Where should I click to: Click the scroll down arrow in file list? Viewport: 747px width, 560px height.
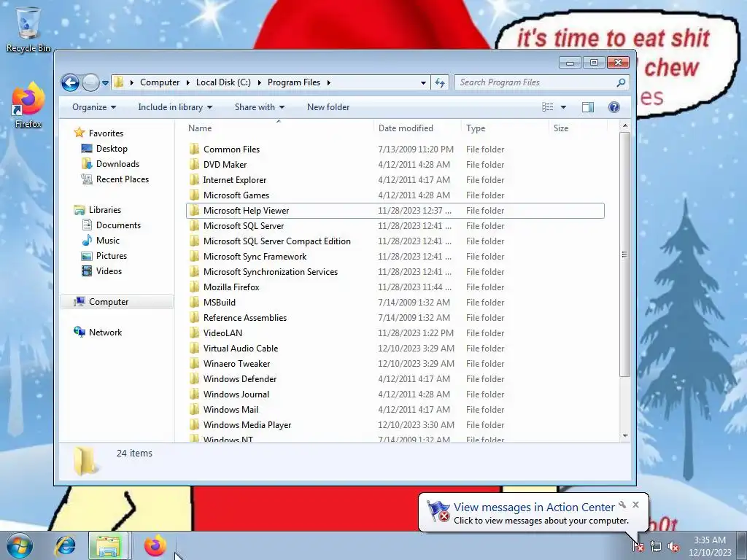625,436
